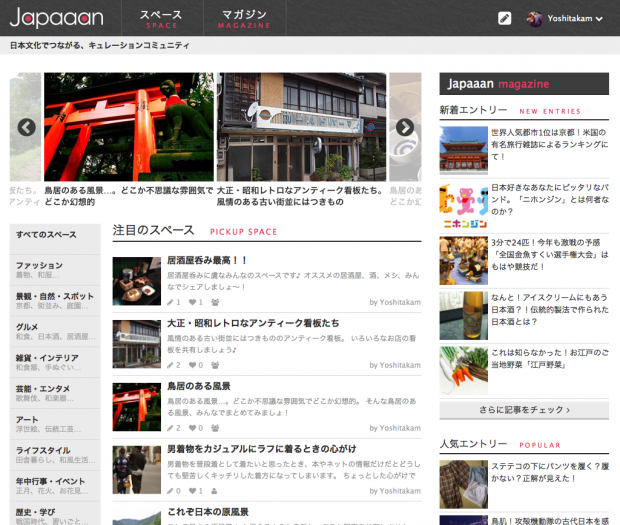Click heart icon on 男着物 row
Screen dimensions: 620x525
point(193,491)
